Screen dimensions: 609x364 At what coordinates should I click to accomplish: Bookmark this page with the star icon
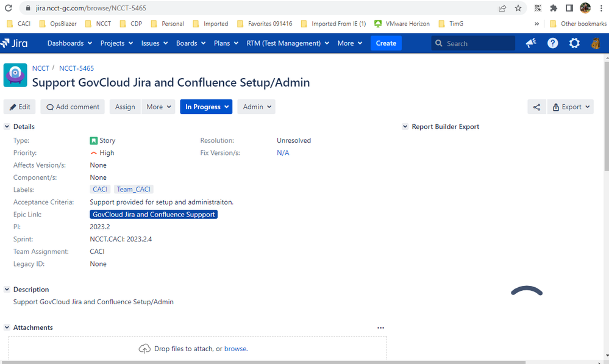[x=518, y=8]
